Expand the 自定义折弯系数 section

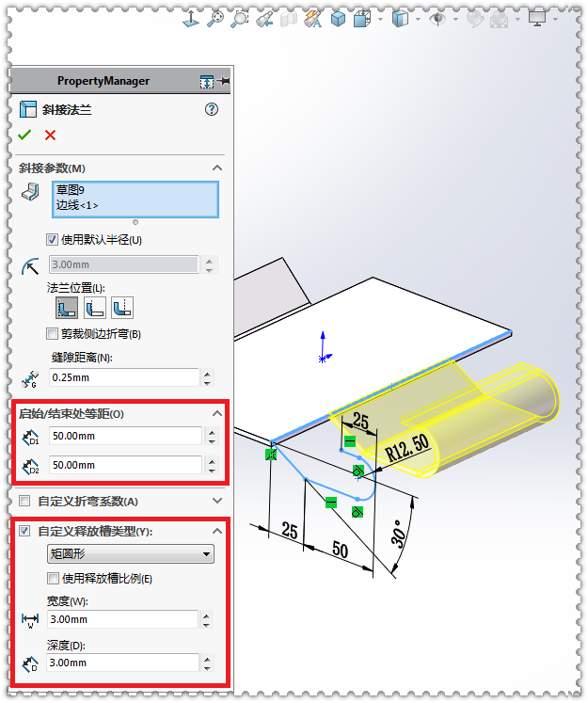click(x=217, y=501)
